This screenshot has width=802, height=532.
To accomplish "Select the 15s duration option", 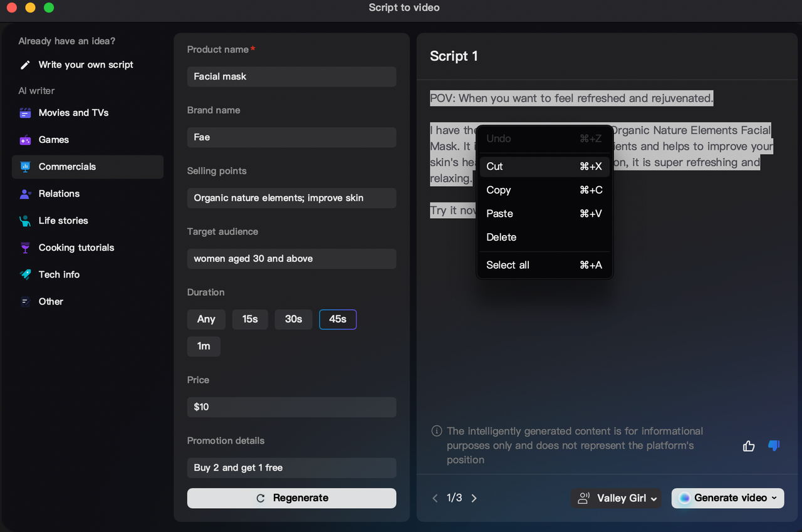I will [x=249, y=319].
